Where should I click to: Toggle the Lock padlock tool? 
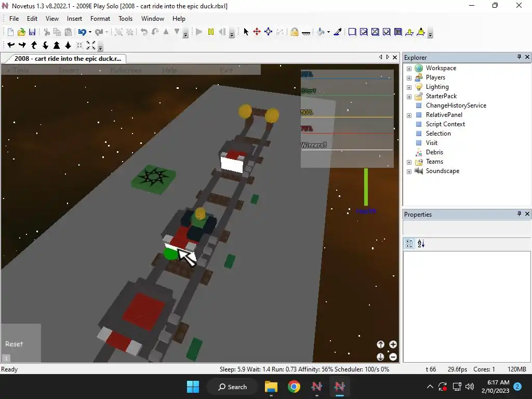click(294, 32)
